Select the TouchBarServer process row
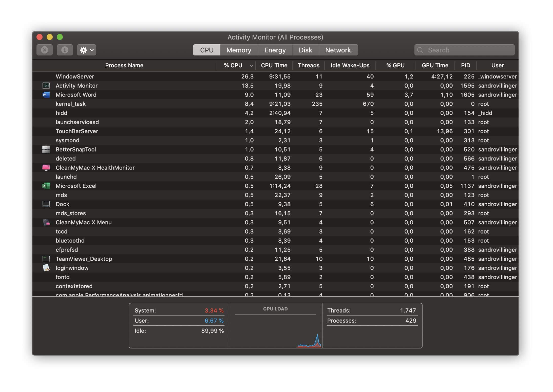 [x=276, y=131]
